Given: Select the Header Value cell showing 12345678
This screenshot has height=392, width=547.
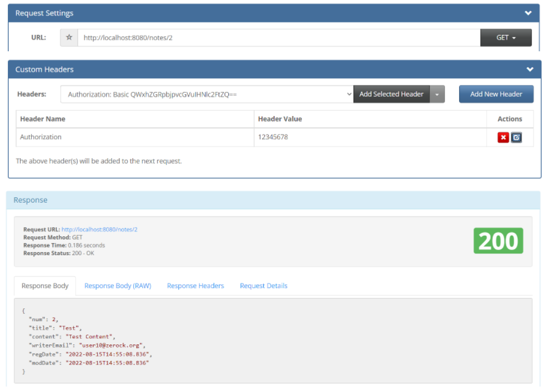Looking at the screenshot, I should coord(305,137).
